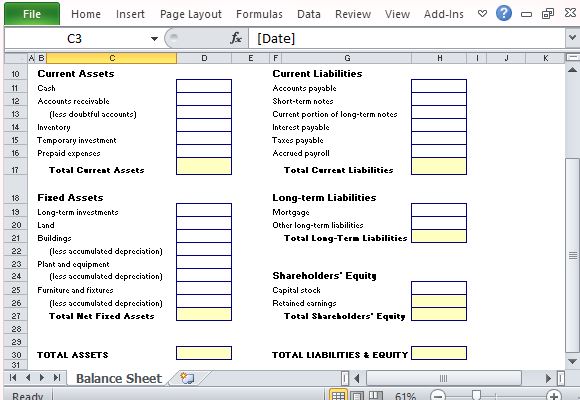Click the Insert Function fx icon
Viewport: 580px width, 400px height.
click(236, 38)
